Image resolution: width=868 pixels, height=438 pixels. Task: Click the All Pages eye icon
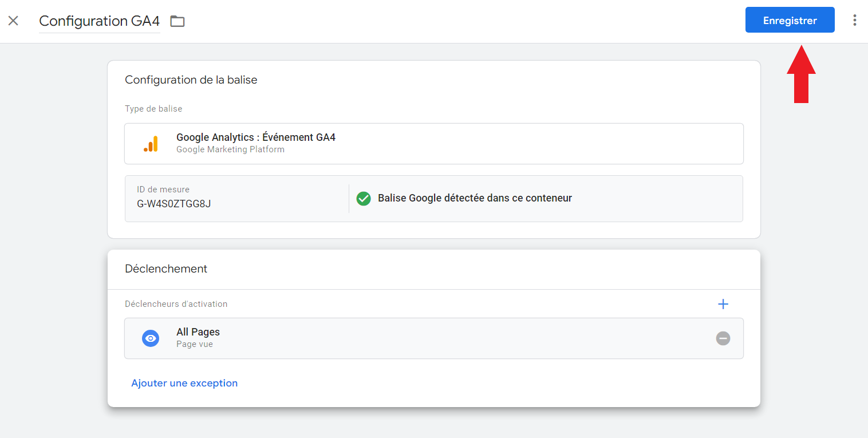(x=151, y=338)
